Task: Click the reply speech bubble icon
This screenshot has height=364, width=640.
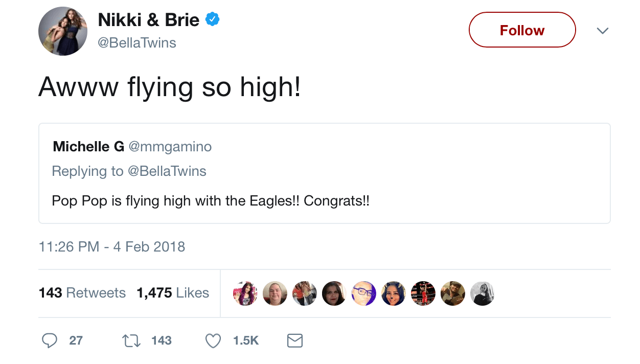Action: 49,340
